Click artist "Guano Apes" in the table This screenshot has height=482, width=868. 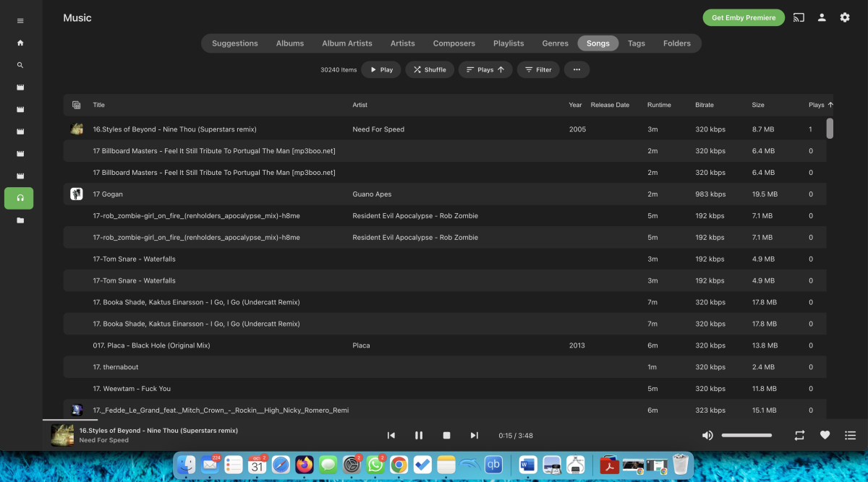tap(372, 194)
